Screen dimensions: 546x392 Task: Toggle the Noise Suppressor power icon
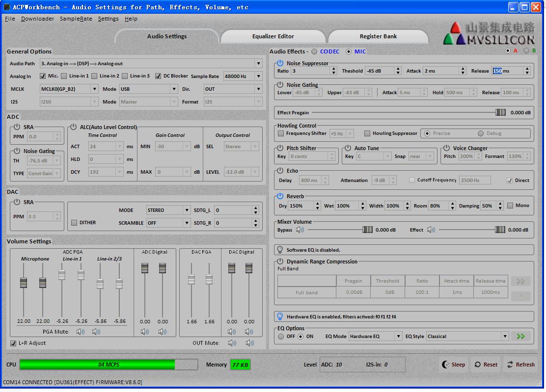tap(280, 63)
